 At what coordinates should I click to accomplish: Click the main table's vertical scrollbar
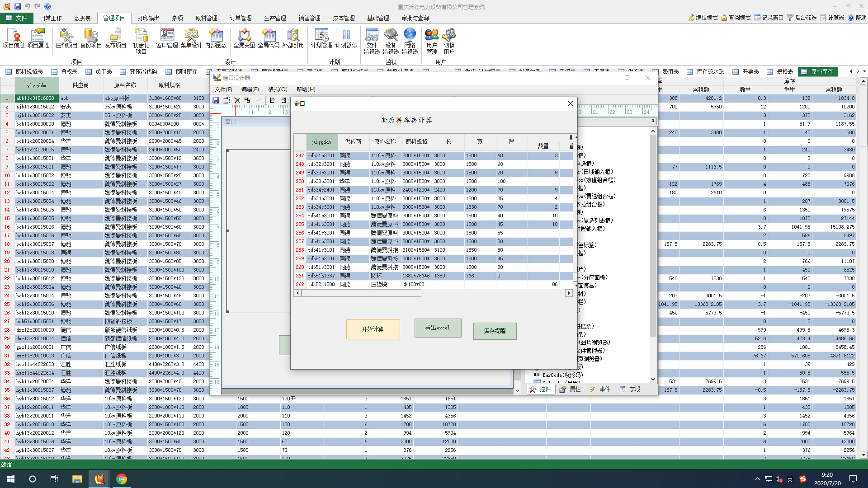(863, 116)
